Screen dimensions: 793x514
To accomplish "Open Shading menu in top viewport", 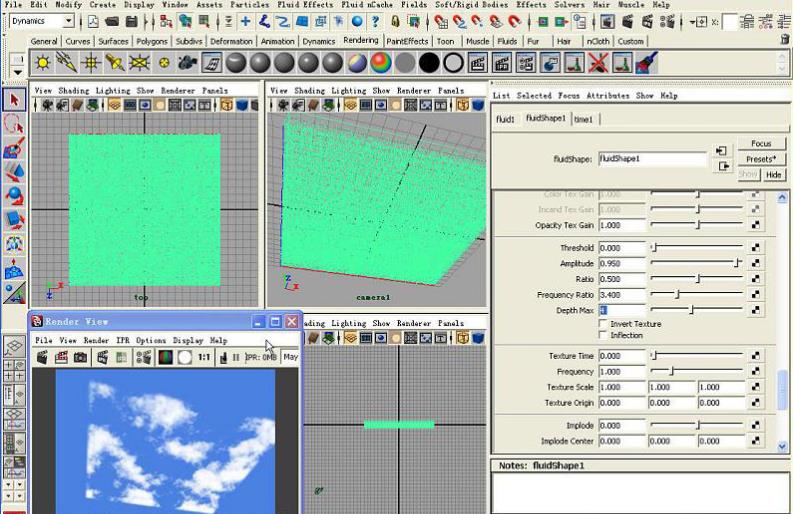I will coord(73,91).
